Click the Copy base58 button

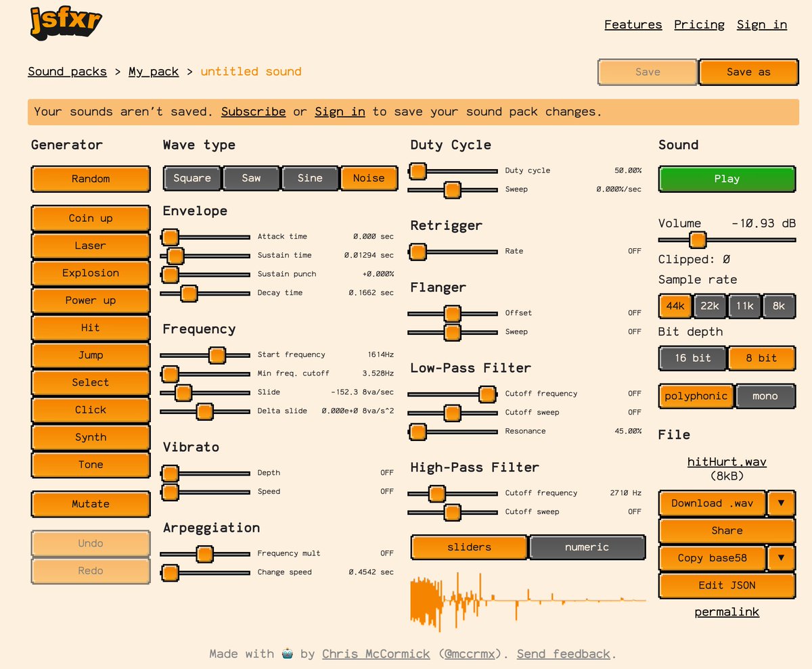713,558
